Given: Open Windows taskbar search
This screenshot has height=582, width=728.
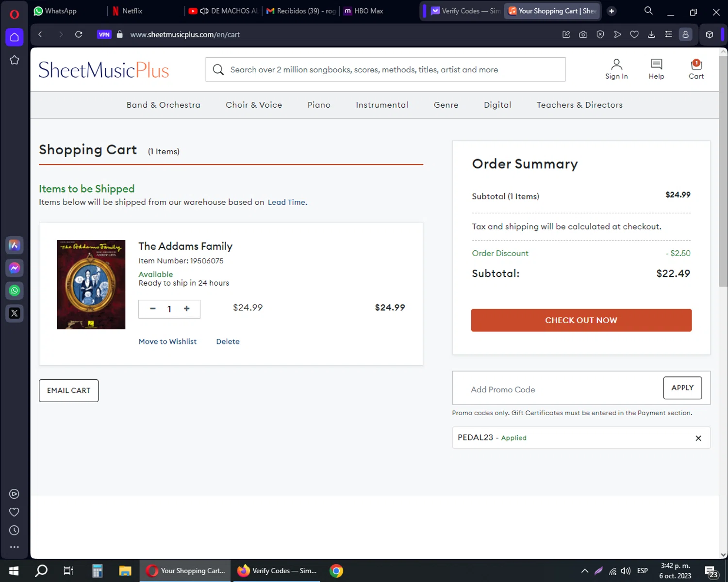Looking at the screenshot, I should tap(41, 571).
